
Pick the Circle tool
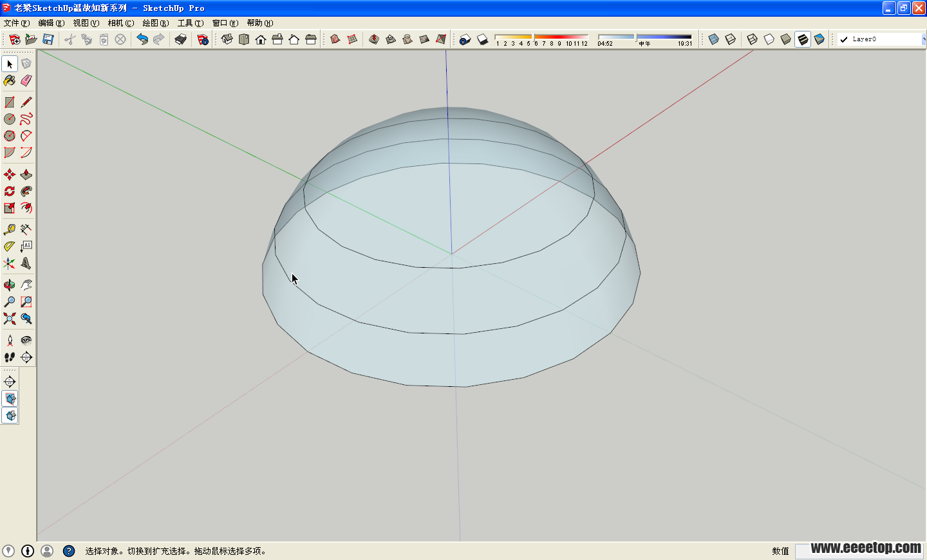point(10,119)
